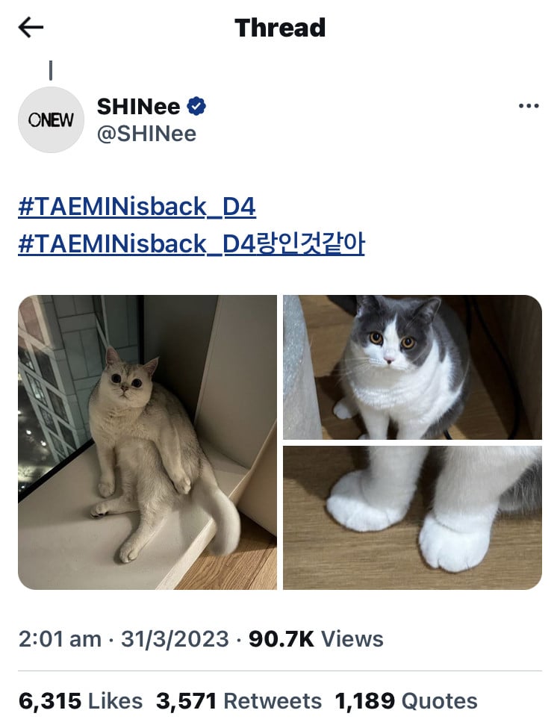Tap the 31/3/2023 date

coord(175,639)
